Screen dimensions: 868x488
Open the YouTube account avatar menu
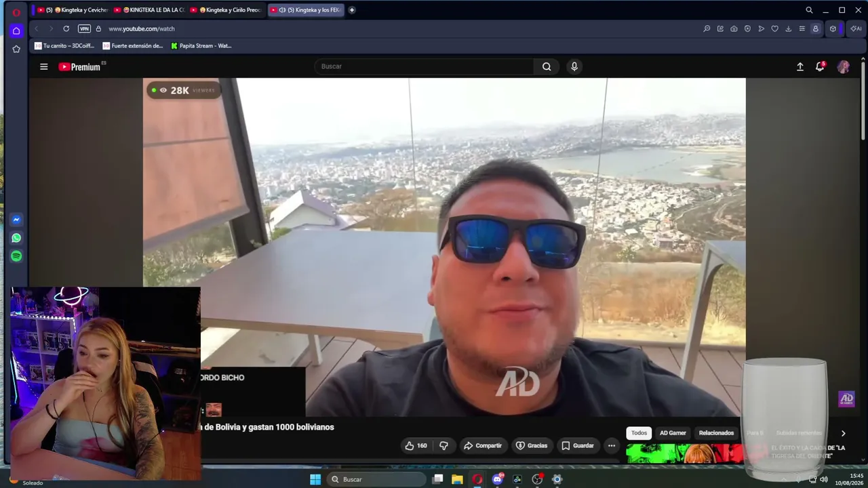[844, 66]
